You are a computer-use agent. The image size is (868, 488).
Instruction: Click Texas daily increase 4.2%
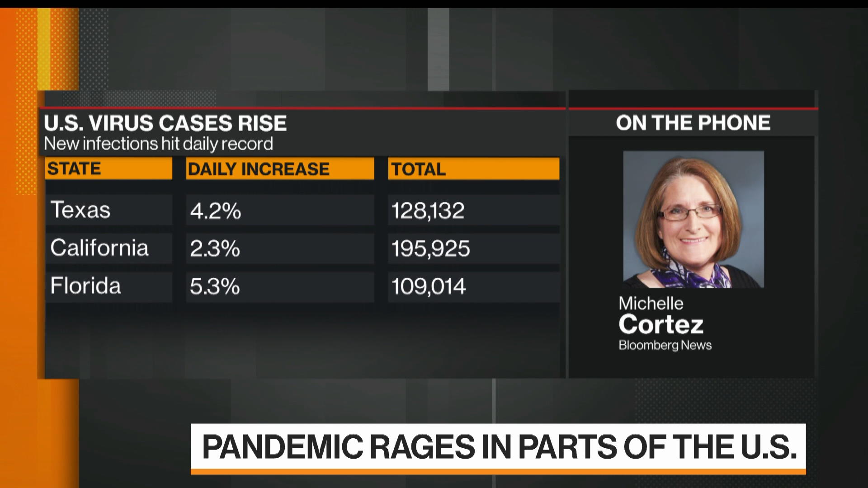(x=216, y=211)
